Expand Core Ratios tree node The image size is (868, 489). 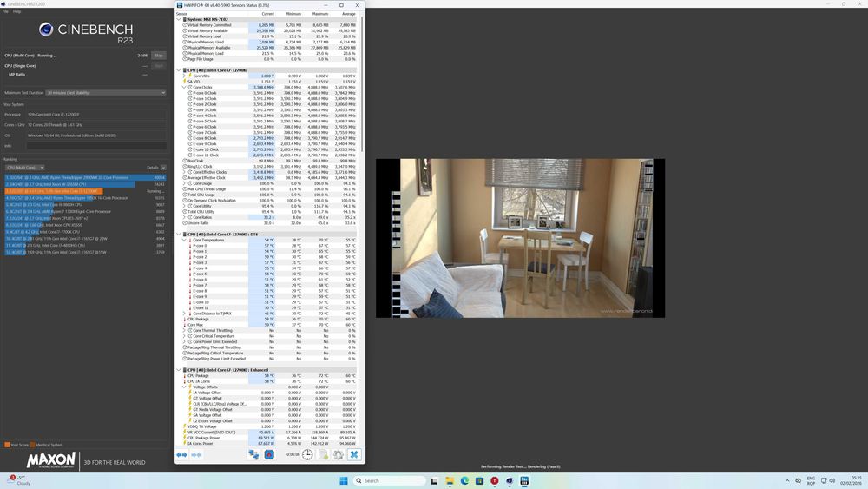(x=184, y=217)
